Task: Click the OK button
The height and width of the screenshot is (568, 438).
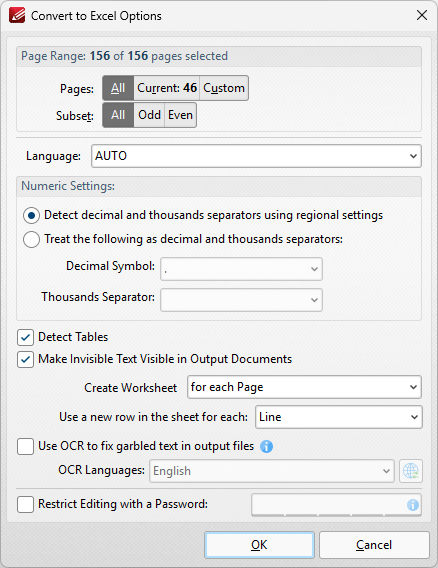Action: pos(259,545)
